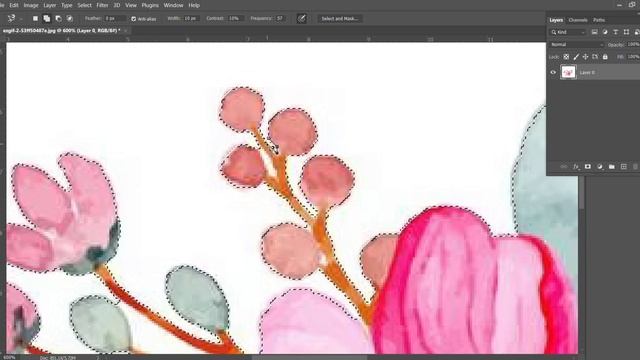640x360 pixels.
Task: Select the Layer 0 name
Action: (x=587, y=73)
